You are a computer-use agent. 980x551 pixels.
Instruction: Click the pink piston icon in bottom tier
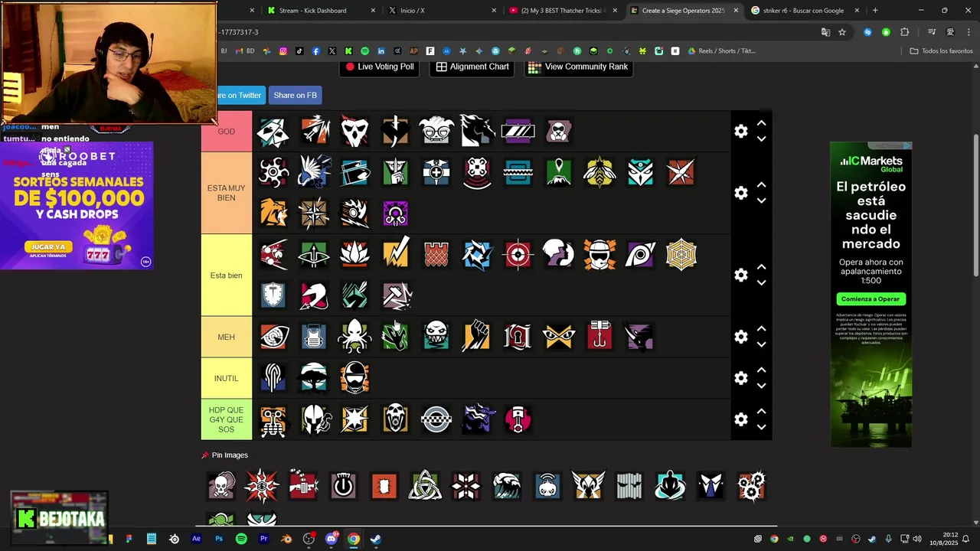(518, 419)
